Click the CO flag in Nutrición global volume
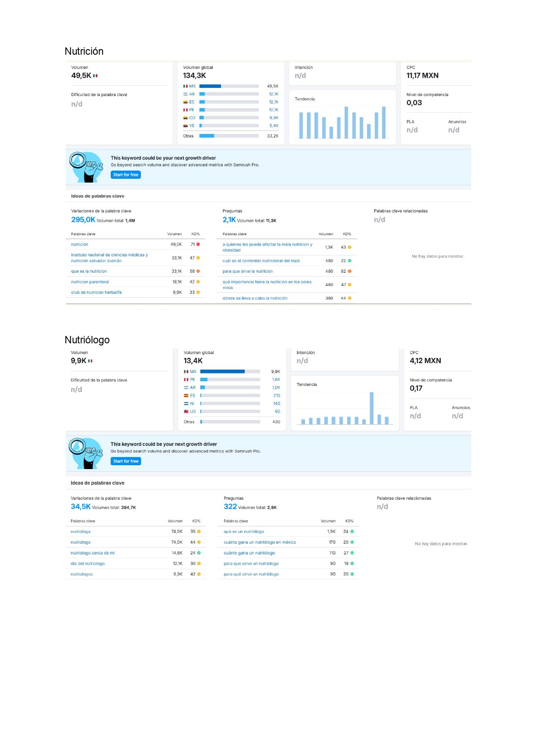Viewport: 535px width, 756px height. pyautogui.click(x=186, y=118)
